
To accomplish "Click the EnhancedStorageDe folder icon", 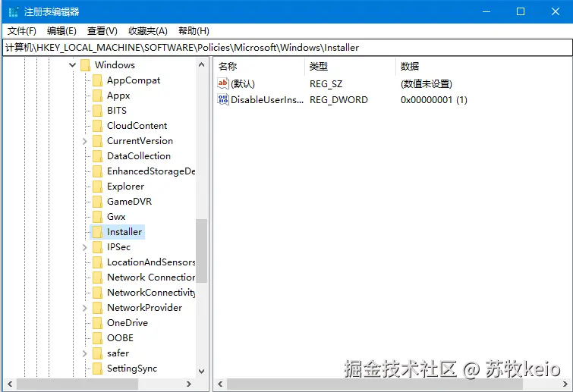I will (98, 171).
